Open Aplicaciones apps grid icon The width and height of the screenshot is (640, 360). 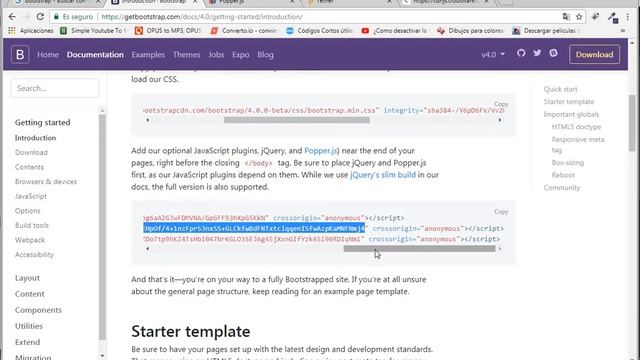[12, 31]
